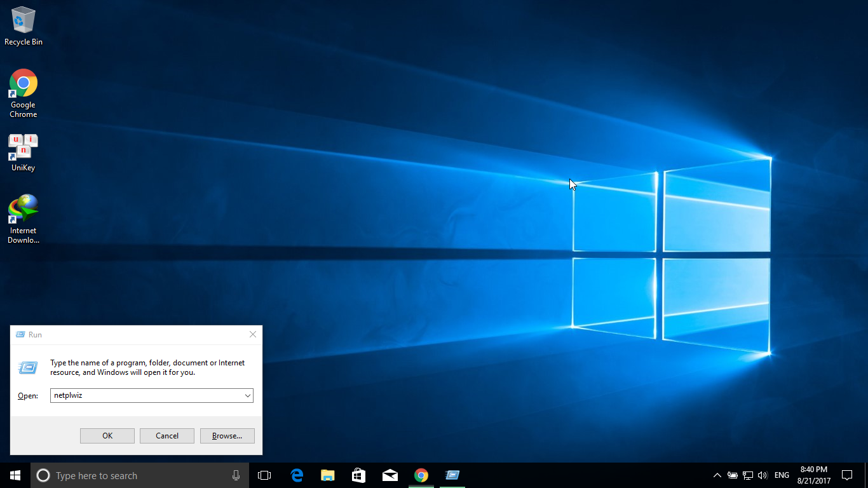Open the Windows Start menu
Viewport: 868px width, 488px height.
[15, 475]
